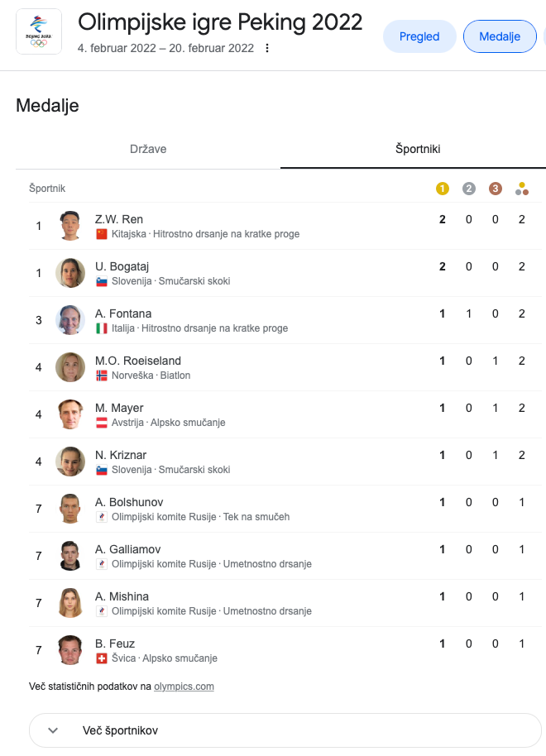Select the A. Bolshunov row

[285, 510]
